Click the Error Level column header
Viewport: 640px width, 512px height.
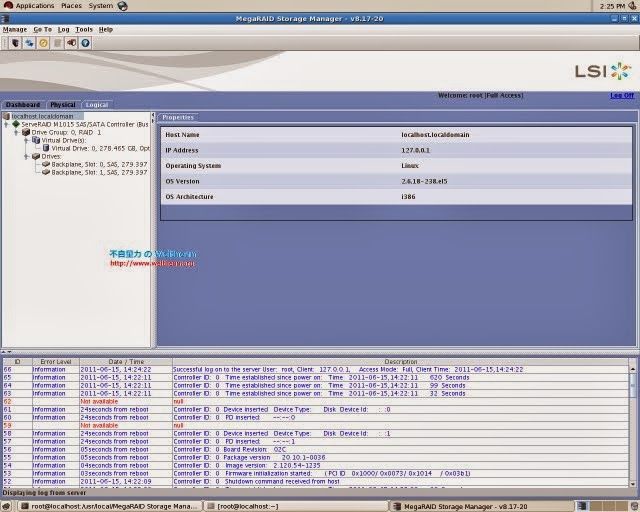[56, 362]
